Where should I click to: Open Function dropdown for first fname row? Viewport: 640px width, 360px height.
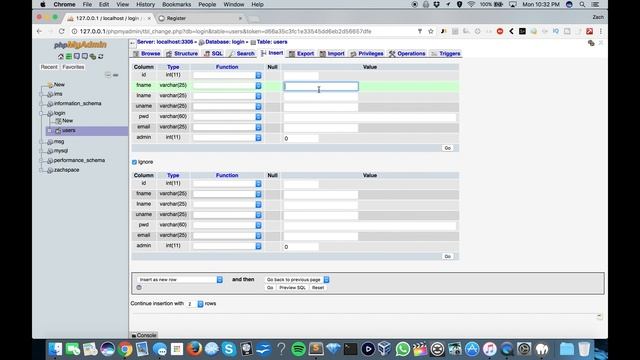click(227, 86)
